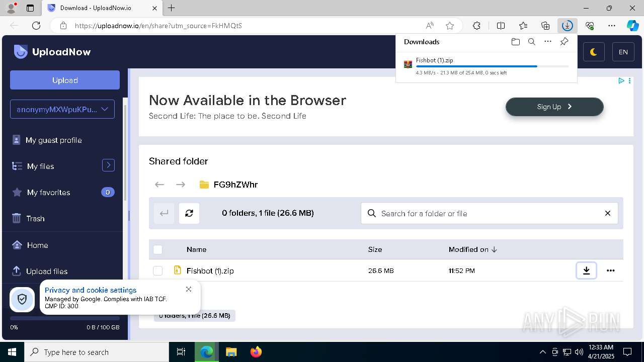This screenshot has width=644, height=362.
Task: Navigate forward with folder right arrow
Action: (x=181, y=185)
